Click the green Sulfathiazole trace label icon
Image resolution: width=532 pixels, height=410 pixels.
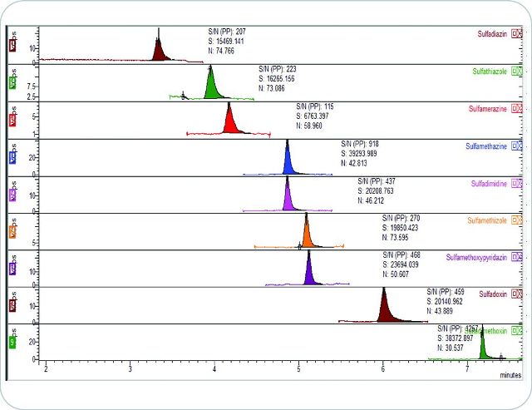click(12, 82)
